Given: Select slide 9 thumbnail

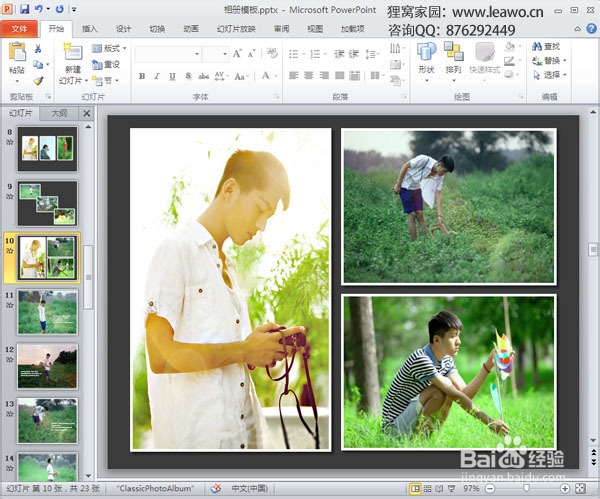Looking at the screenshot, I should (x=47, y=204).
